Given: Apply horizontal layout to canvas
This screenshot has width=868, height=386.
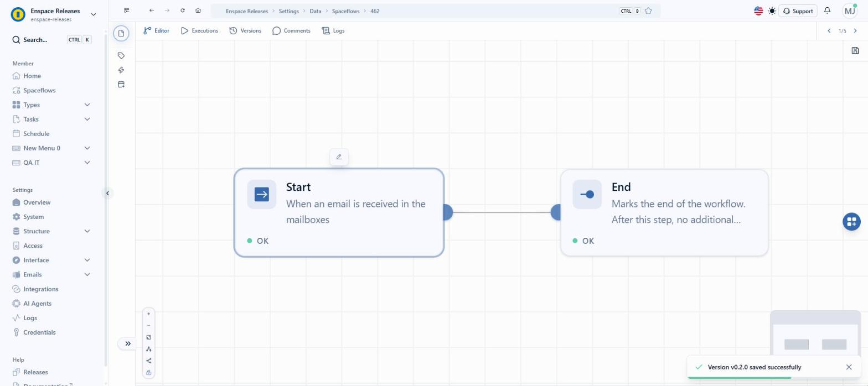Looking at the screenshot, I should point(148,361).
